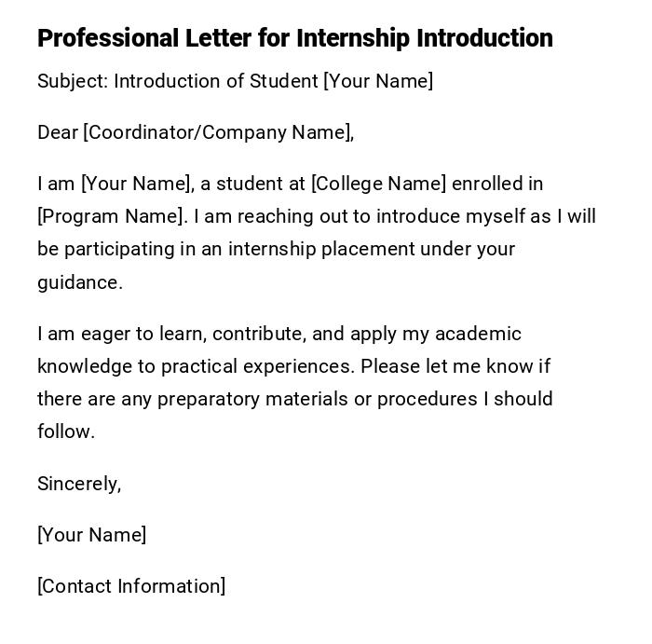Click the word 'eager' in second paragraph
This screenshot has width=652, height=644.
pos(96,334)
